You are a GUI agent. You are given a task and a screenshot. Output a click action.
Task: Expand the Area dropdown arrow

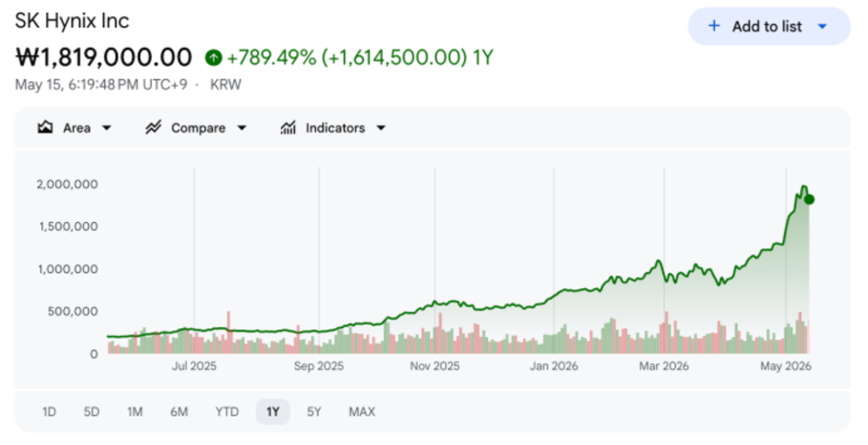click(x=107, y=128)
